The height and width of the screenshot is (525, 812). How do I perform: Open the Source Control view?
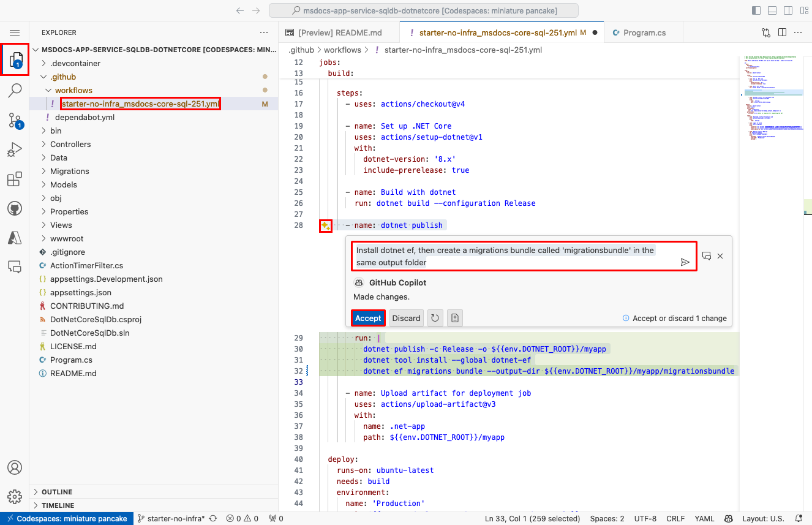(x=15, y=119)
